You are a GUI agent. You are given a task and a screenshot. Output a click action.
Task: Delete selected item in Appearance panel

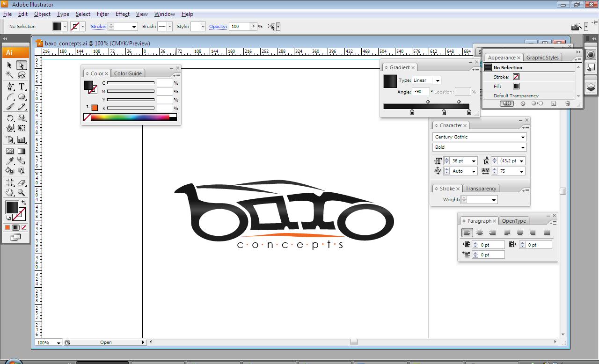click(x=568, y=104)
